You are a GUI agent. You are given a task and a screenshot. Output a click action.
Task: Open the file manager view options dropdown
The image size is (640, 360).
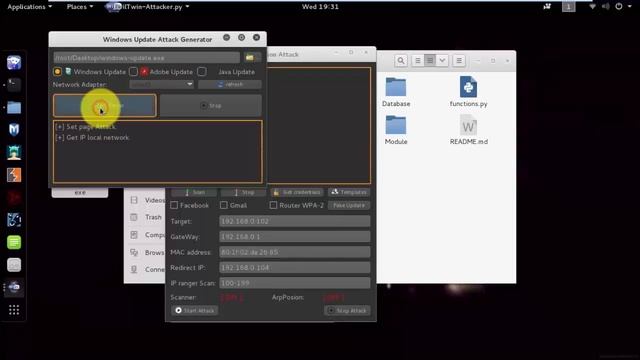[442, 61]
